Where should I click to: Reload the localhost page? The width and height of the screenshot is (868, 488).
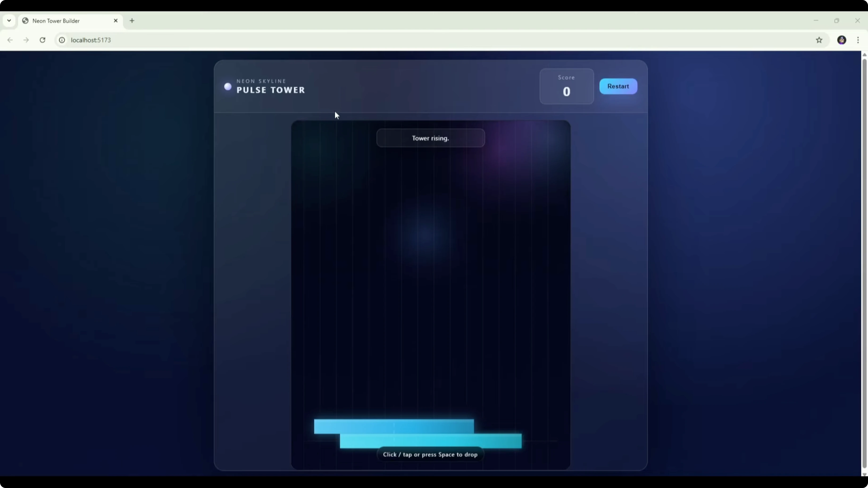(42, 40)
